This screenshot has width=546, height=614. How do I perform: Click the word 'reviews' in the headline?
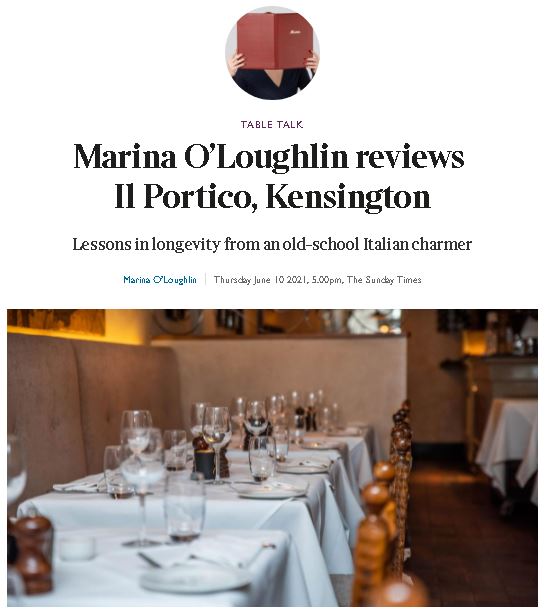(x=410, y=156)
